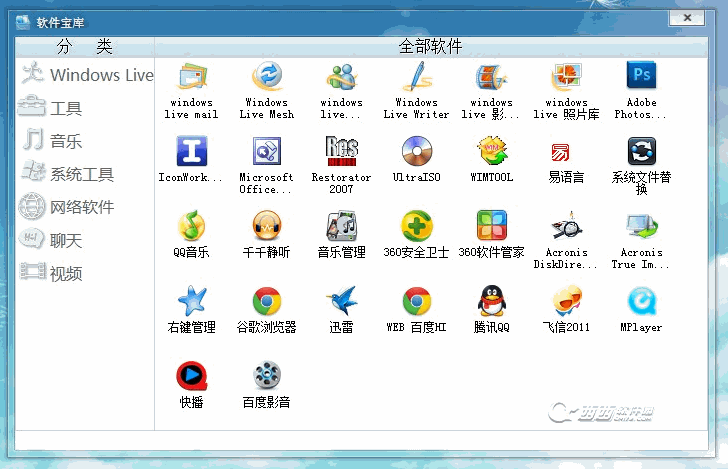Launch Acronis True Im... icon

click(x=642, y=226)
